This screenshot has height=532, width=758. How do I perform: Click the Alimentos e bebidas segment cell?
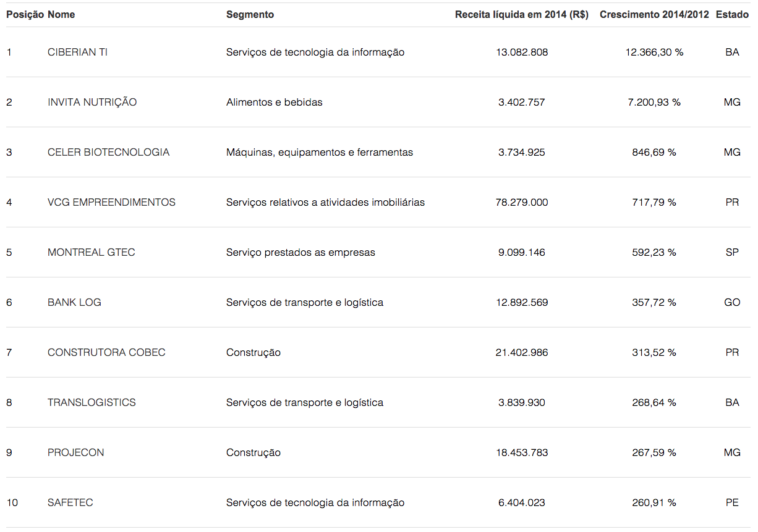click(x=274, y=103)
